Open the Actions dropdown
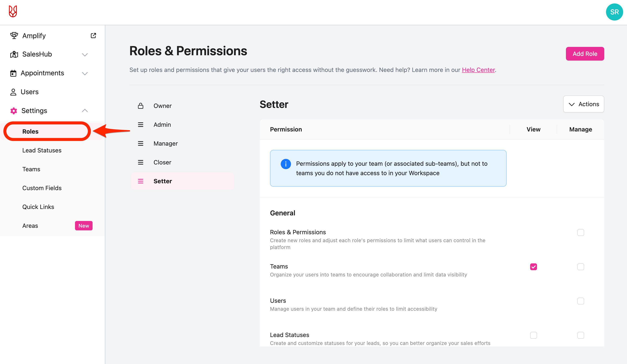 583,104
